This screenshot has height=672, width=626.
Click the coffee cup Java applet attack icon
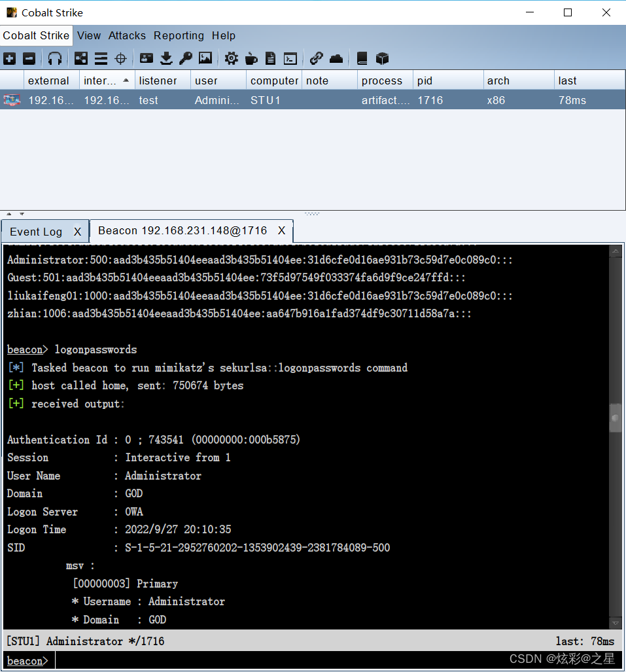pyautogui.click(x=251, y=58)
